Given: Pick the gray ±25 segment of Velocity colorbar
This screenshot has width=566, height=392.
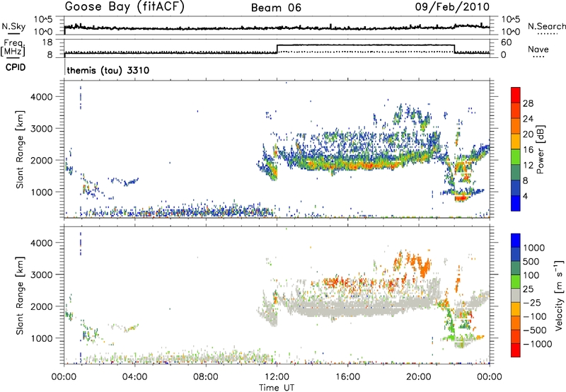Looking at the screenshot, I should 516,295.
